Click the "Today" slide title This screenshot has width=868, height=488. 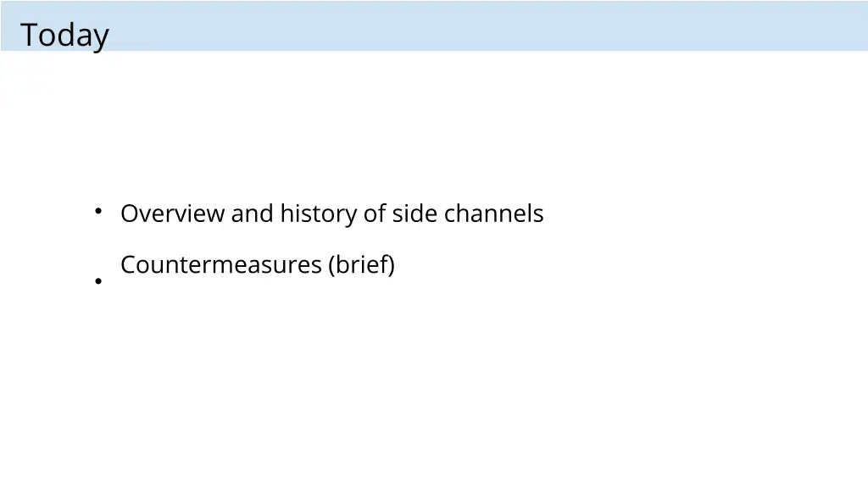click(x=64, y=36)
